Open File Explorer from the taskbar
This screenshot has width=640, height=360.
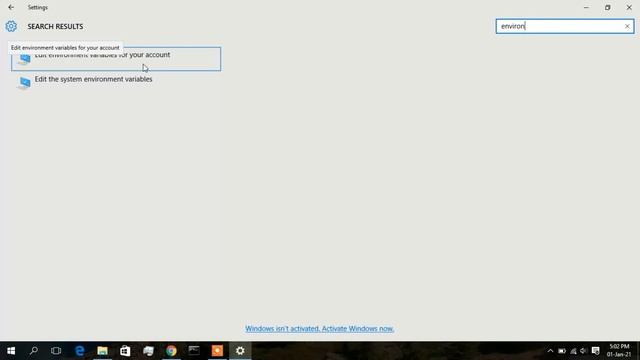pyautogui.click(x=102, y=351)
